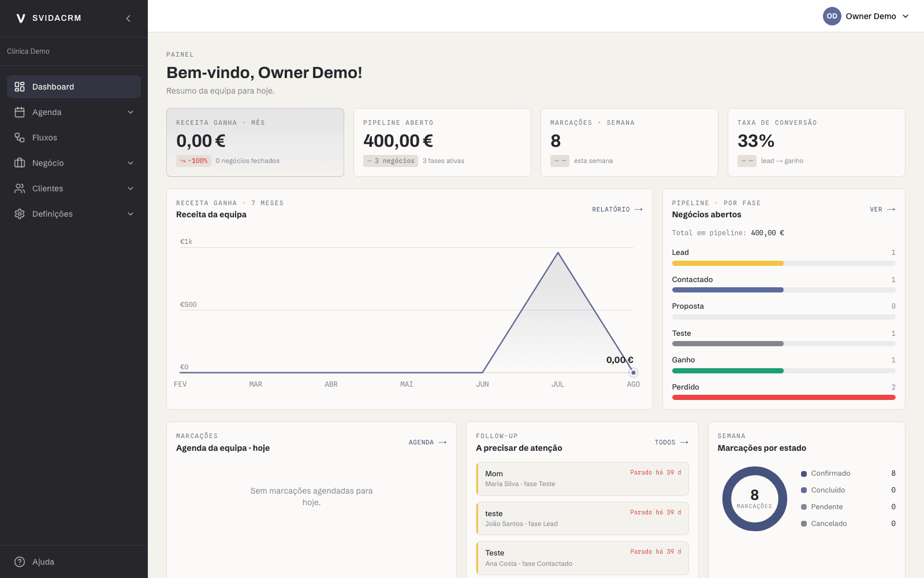Click the Taxa de Conversão 33% card
This screenshot has width=924, height=578.
817,142
